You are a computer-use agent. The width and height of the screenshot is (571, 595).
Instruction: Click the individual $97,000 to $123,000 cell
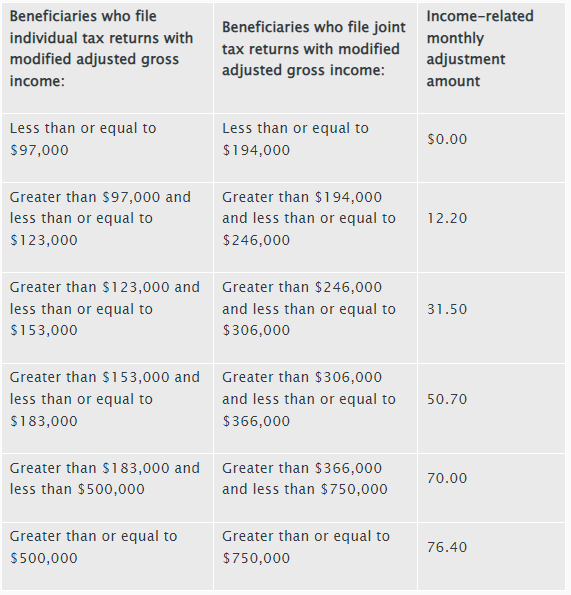point(107,227)
